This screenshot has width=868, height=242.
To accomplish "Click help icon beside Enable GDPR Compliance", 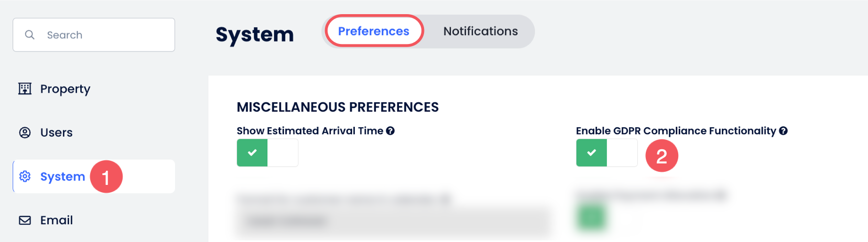I will coord(783,131).
